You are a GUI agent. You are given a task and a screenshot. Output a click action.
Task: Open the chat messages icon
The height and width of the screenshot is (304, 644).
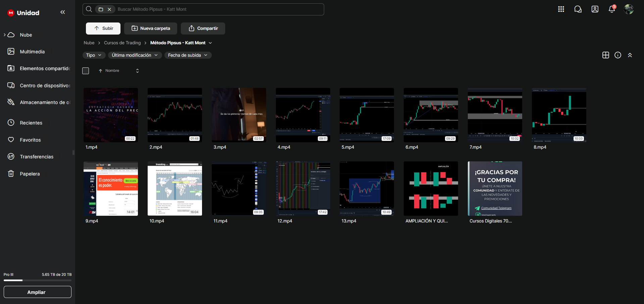pyautogui.click(x=578, y=9)
